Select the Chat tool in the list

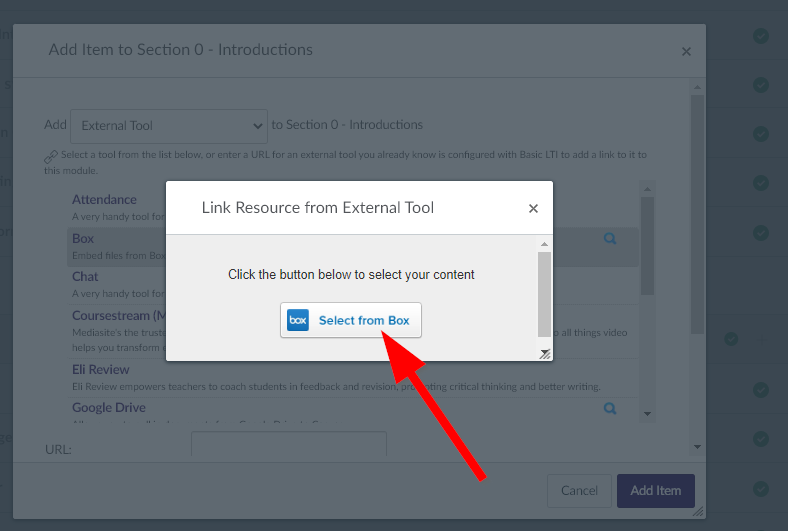tap(85, 276)
